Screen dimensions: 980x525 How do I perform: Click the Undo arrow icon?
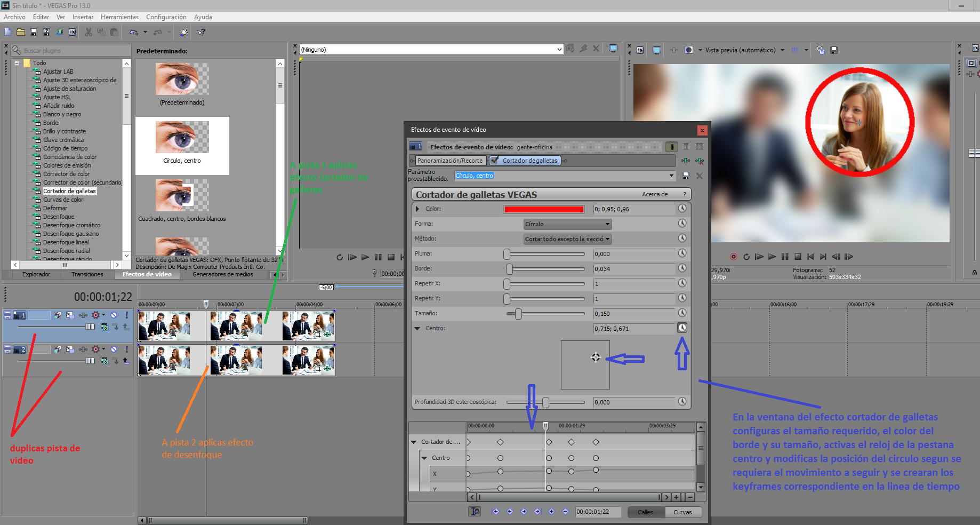133,32
